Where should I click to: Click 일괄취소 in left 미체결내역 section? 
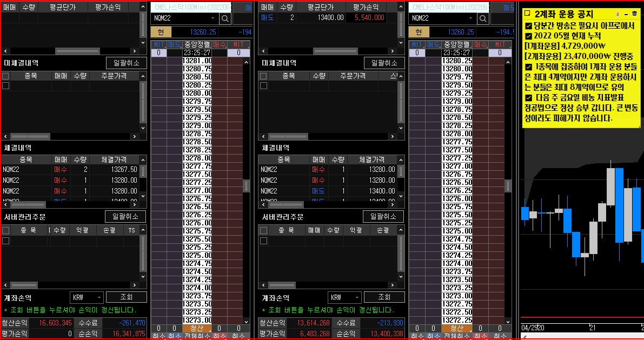(126, 63)
